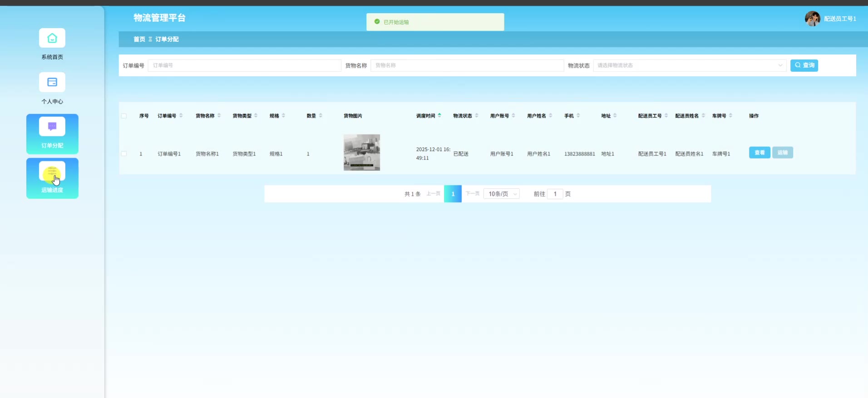Sort the table by 数量 column arrows
The height and width of the screenshot is (398, 868).
coord(321,115)
